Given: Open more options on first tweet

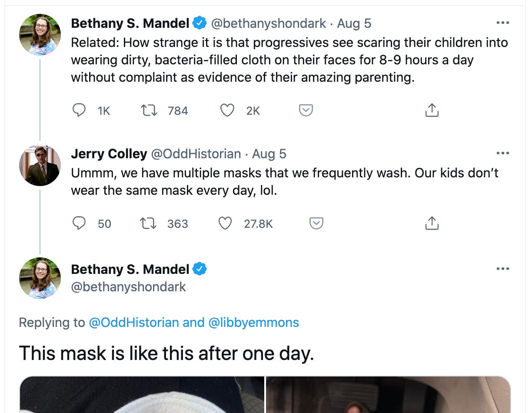Looking at the screenshot, I should (x=502, y=23).
